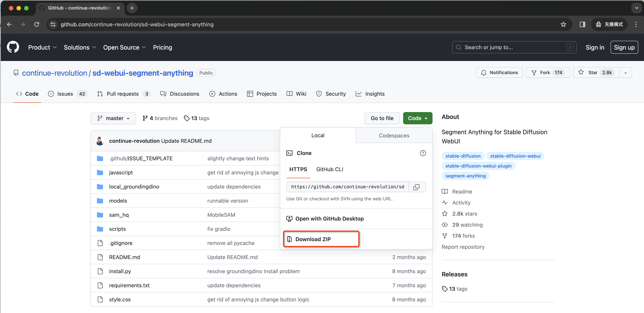644x313 pixels.
Task: Toggle the green Code dropdown button
Action: coord(417,118)
